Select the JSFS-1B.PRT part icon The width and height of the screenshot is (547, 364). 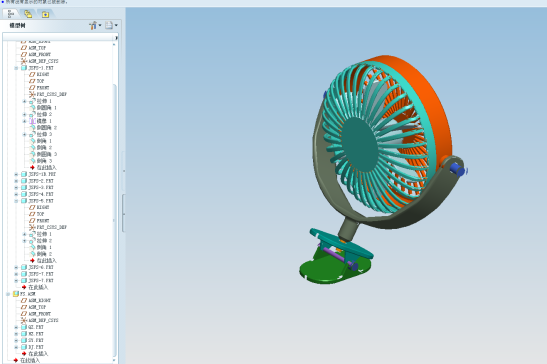pos(24,174)
